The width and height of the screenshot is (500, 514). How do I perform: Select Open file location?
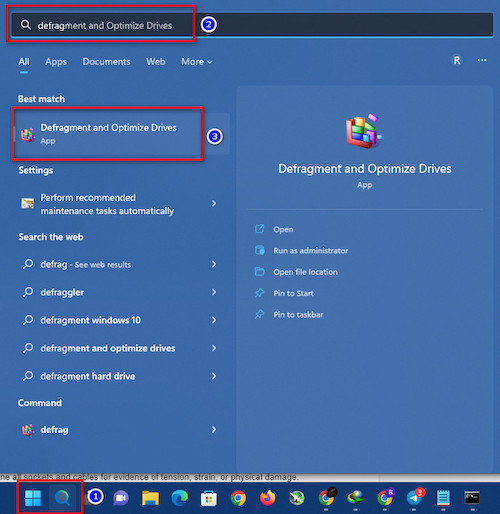pos(305,272)
